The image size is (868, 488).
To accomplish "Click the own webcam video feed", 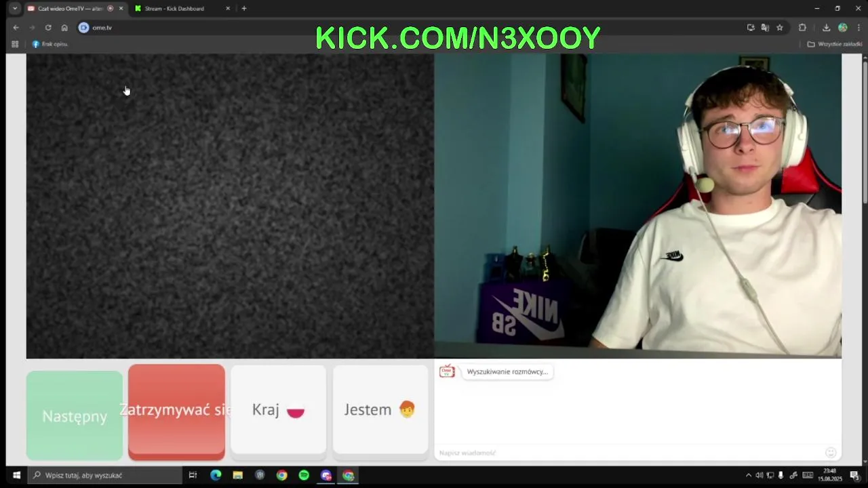I will point(638,206).
